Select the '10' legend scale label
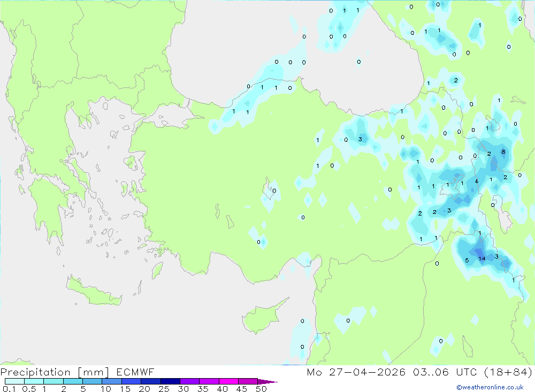Viewport: 535px width, 392px height. point(106,389)
